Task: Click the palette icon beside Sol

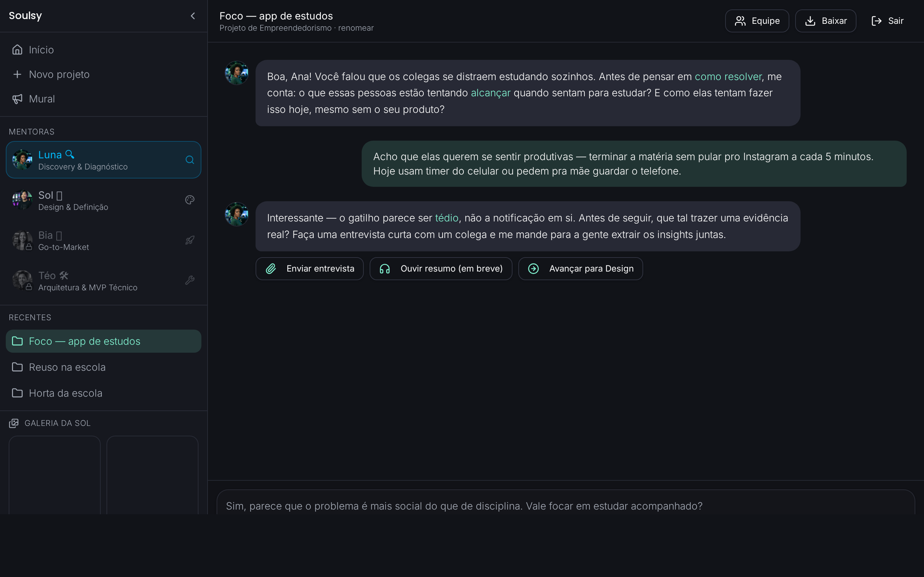Action: (x=190, y=200)
